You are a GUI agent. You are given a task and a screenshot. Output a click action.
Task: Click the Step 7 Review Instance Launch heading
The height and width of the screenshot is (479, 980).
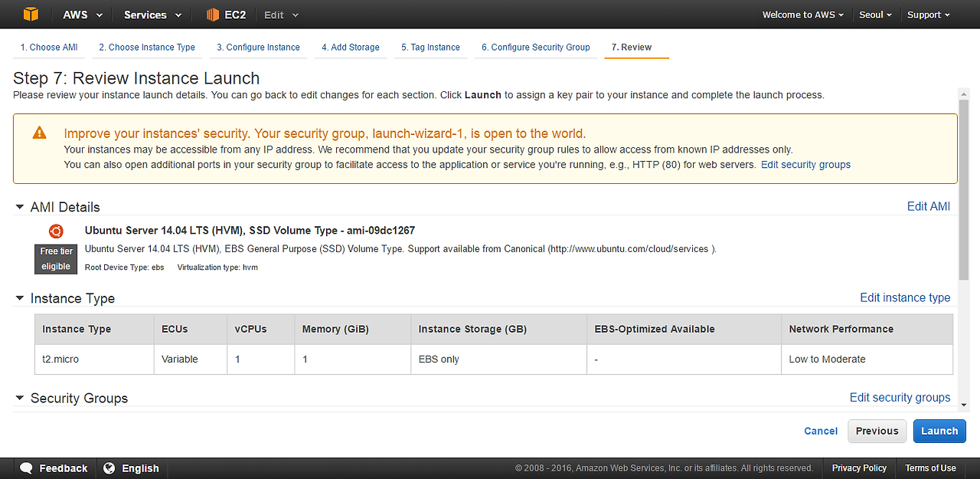point(136,78)
